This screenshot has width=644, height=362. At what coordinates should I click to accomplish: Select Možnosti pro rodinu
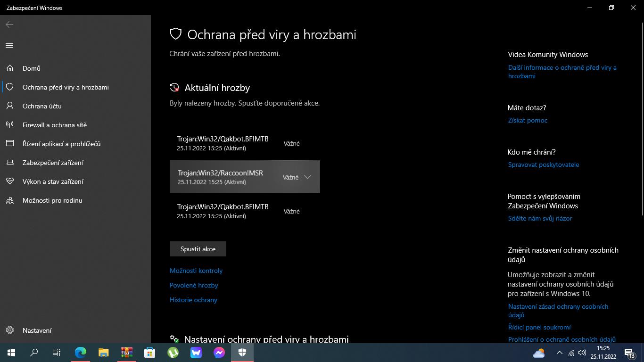pyautogui.click(x=52, y=200)
